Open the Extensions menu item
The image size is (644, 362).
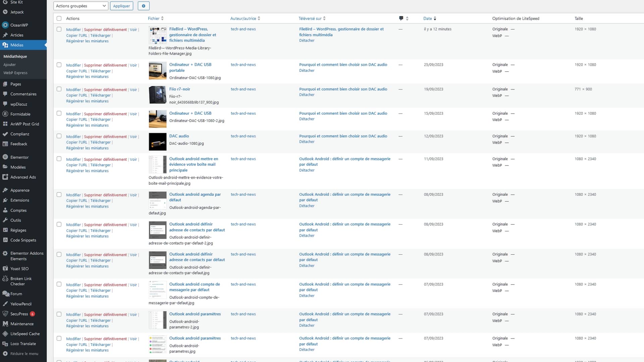[x=19, y=200]
